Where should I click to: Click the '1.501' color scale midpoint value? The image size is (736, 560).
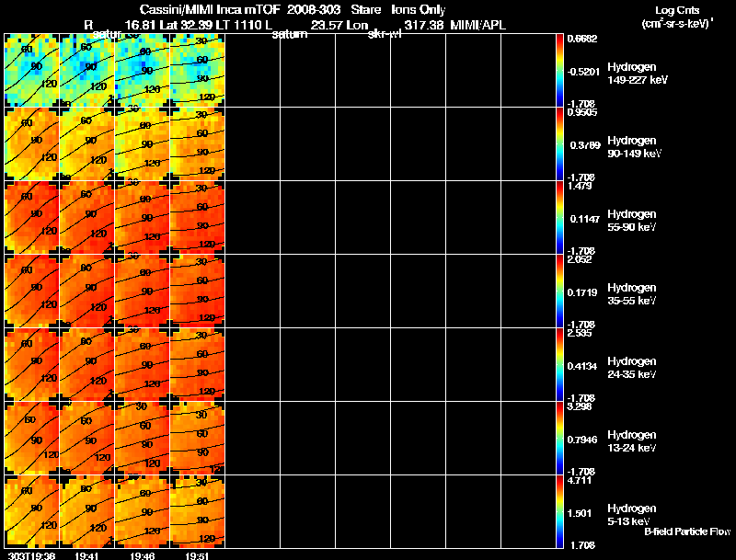coord(580,514)
